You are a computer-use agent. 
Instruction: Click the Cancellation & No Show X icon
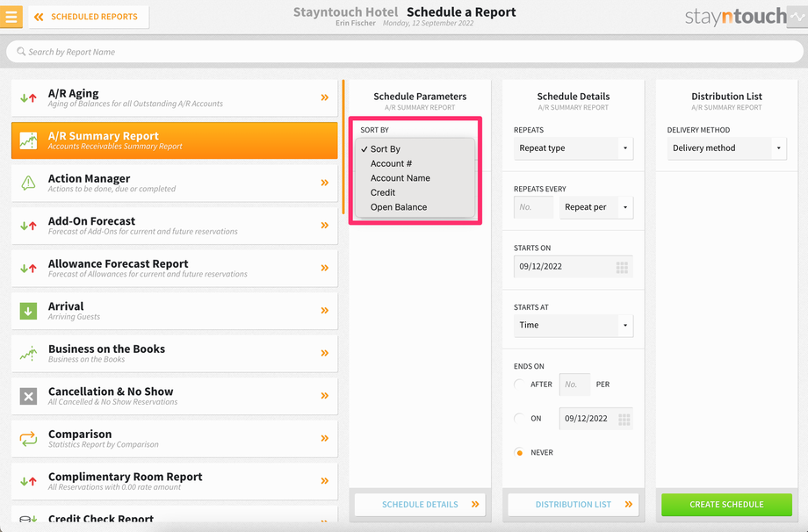pyautogui.click(x=28, y=396)
